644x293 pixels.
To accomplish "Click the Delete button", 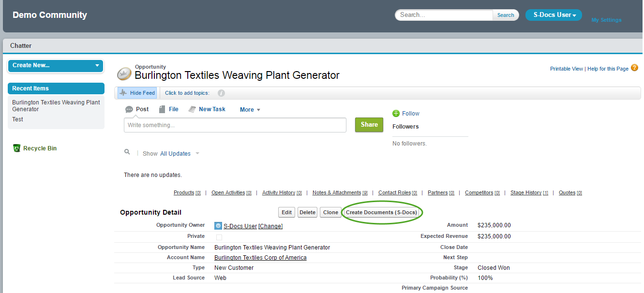I will [307, 212].
